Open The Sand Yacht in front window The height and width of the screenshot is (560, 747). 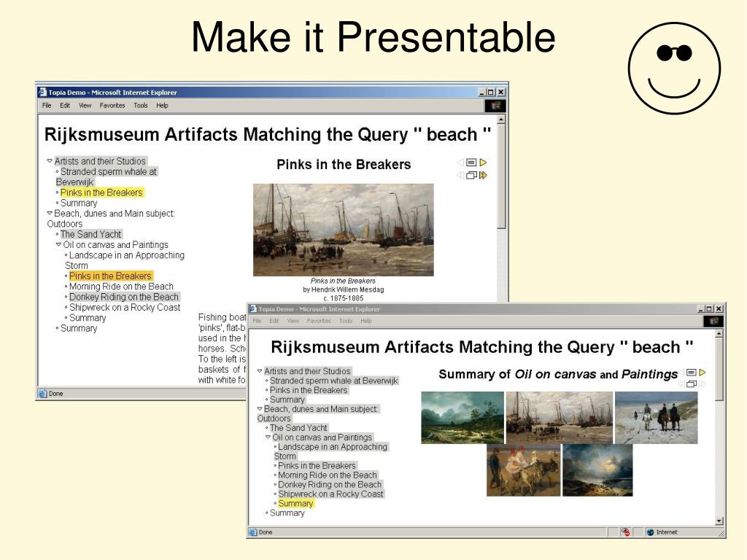298,427
